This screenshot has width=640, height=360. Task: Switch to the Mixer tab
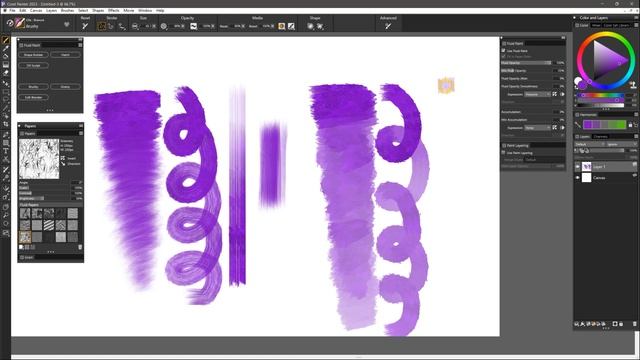(x=596, y=25)
